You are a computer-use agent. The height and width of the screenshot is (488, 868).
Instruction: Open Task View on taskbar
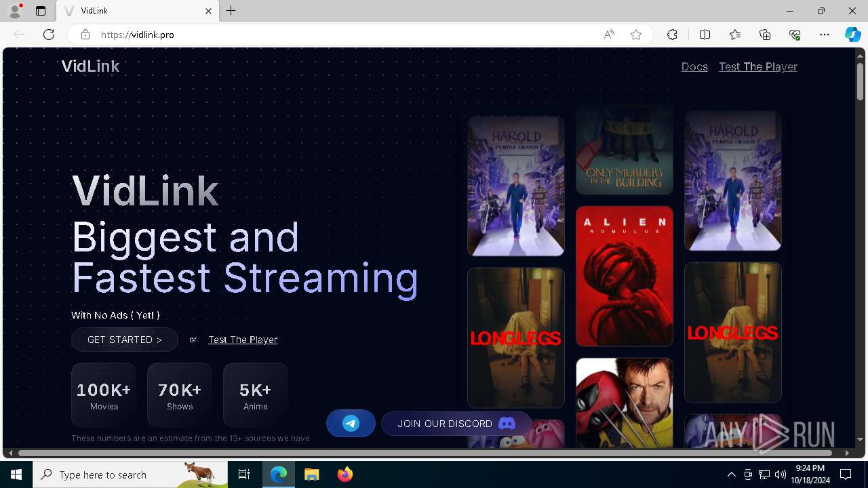244,474
